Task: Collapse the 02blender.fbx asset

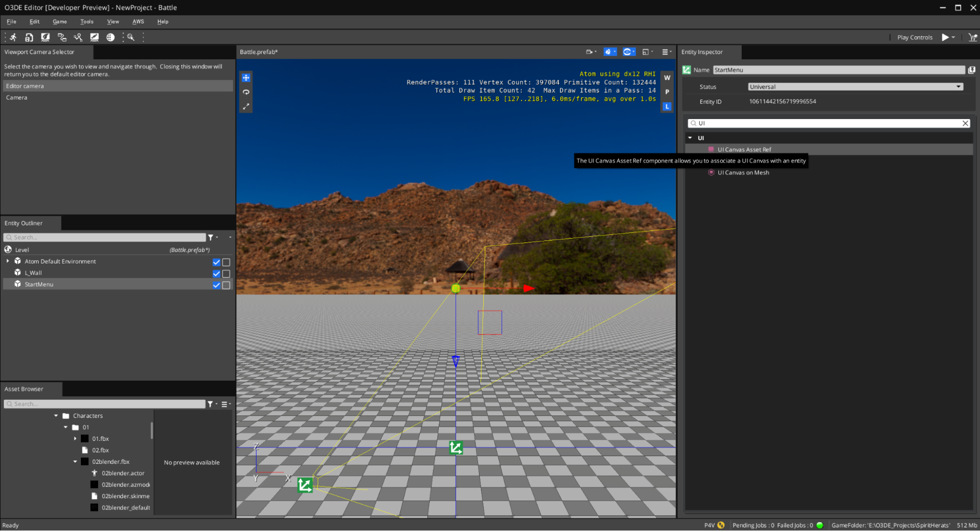Action: (x=75, y=461)
